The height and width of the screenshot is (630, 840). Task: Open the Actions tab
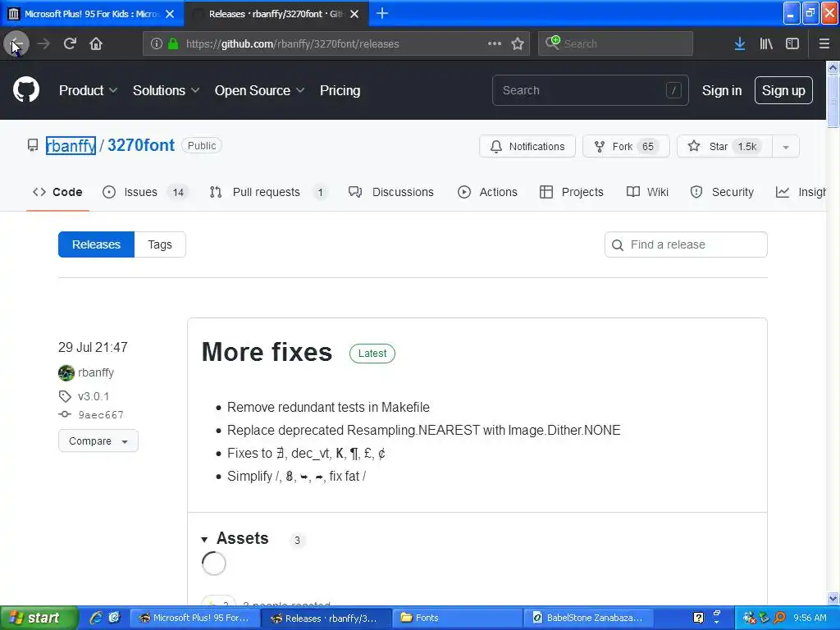487,192
